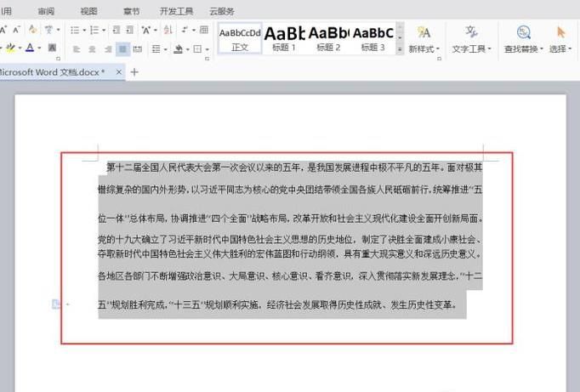Open the font color dropdown arrow

click(39, 48)
